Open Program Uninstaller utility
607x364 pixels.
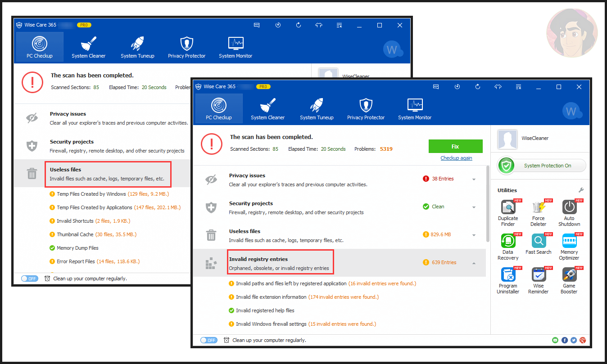pyautogui.click(x=508, y=280)
